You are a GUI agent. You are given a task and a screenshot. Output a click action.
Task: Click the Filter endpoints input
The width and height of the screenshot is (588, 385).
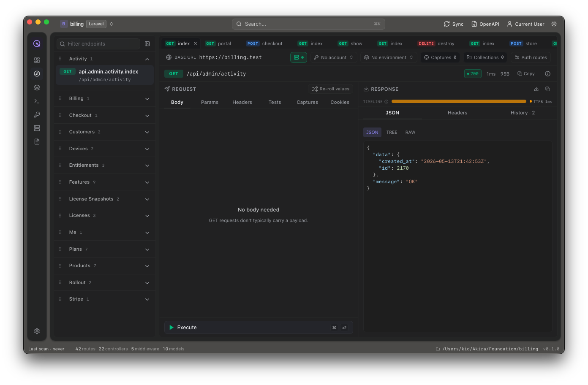98,44
